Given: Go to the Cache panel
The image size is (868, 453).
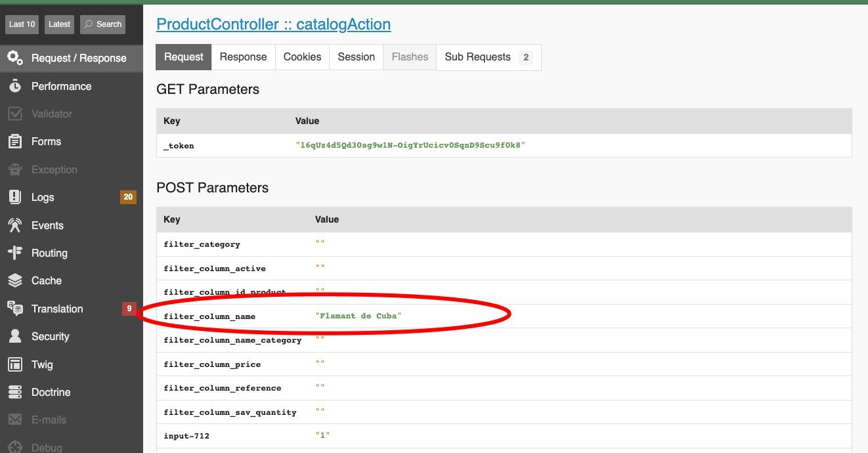Looking at the screenshot, I should coord(72,280).
